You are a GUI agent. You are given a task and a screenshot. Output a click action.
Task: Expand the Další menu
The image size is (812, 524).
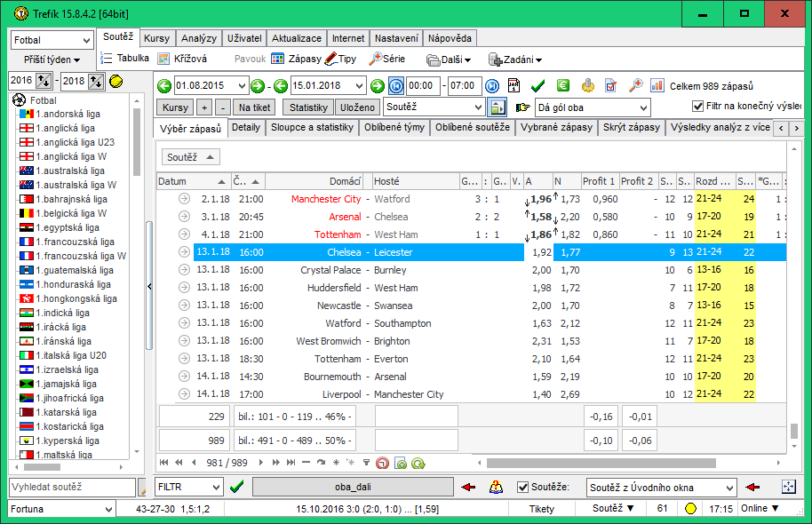point(449,60)
